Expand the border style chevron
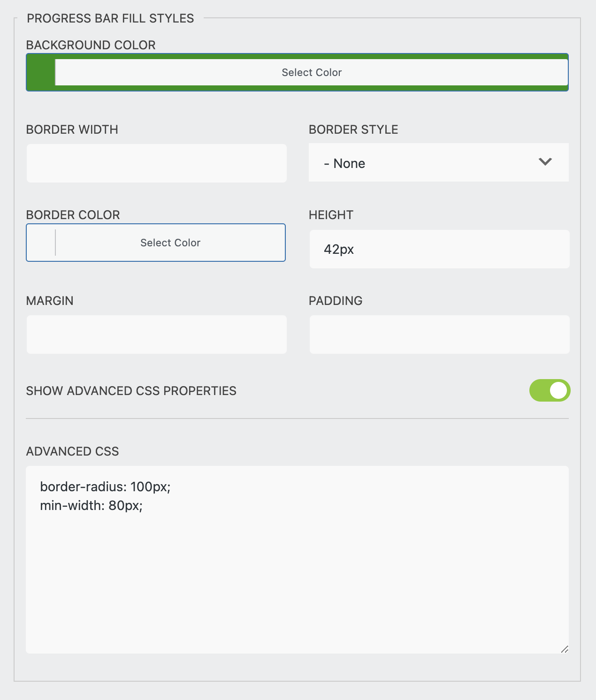This screenshot has height=700, width=596. (x=545, y=162)
